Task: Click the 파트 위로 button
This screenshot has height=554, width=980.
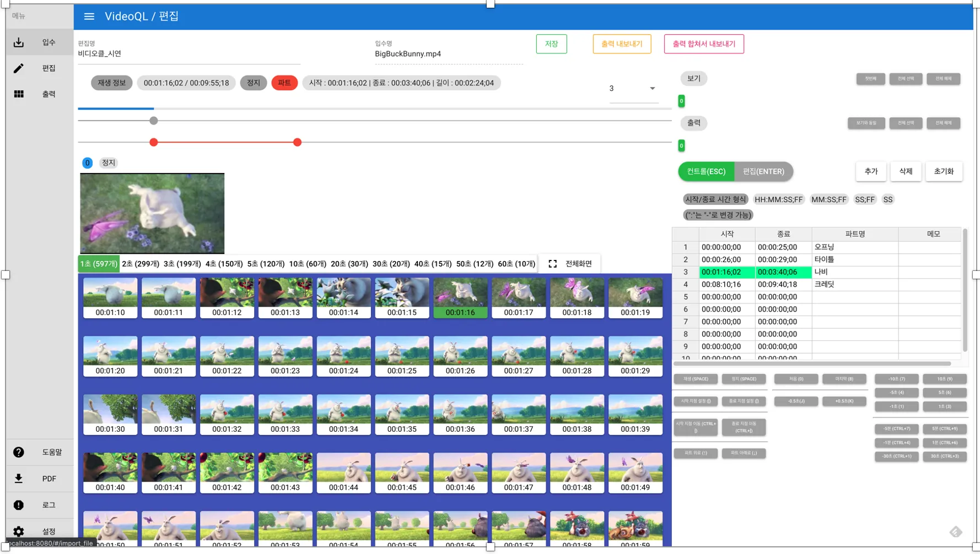Action: tap(696, 453)
